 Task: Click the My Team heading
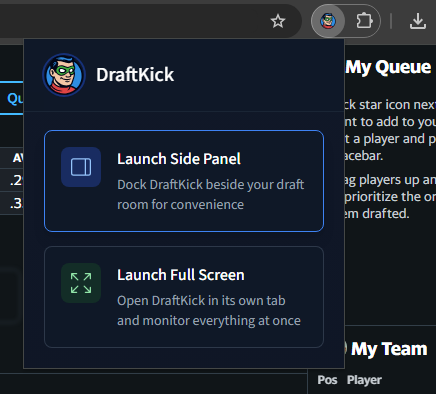(389, 349)
